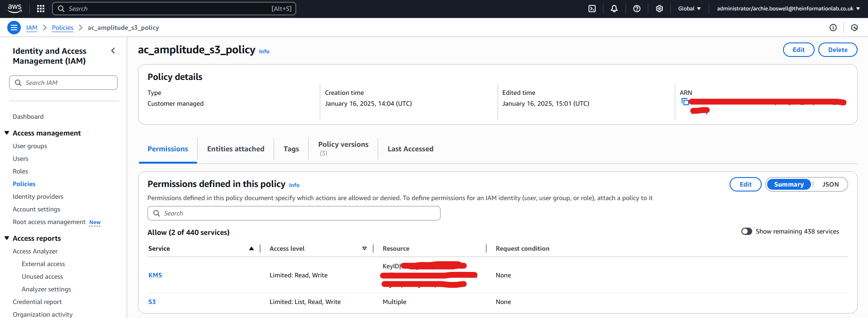Copy the policy ARN using copy icon
Screen dimensions: 868x318
(x=685, y=102)
